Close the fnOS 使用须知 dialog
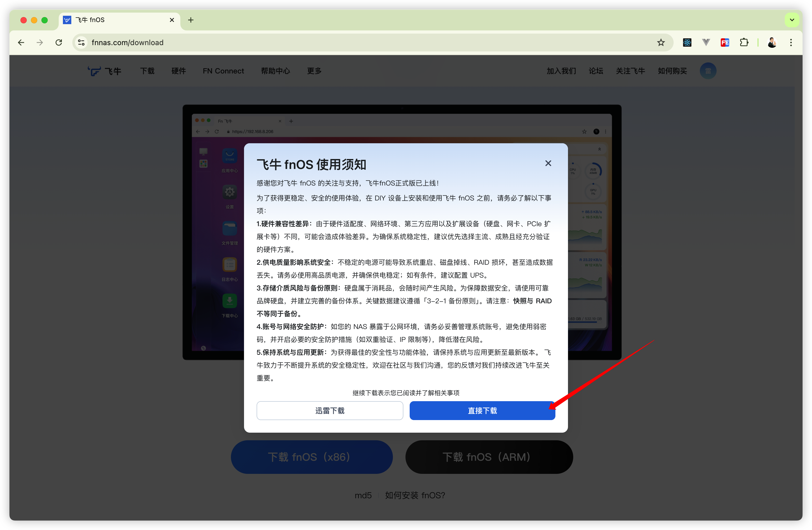Image resolution: width=812 pixels, height=530 pixels. click(x=548, y=163)
